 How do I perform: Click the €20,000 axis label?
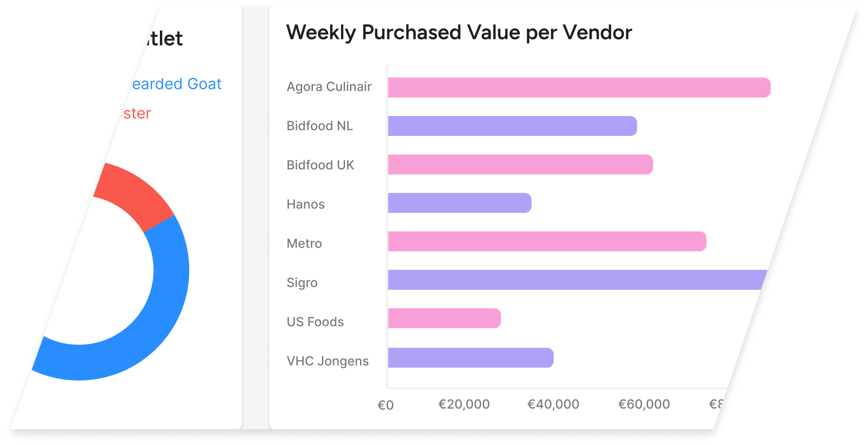click(x=464, y=404)
